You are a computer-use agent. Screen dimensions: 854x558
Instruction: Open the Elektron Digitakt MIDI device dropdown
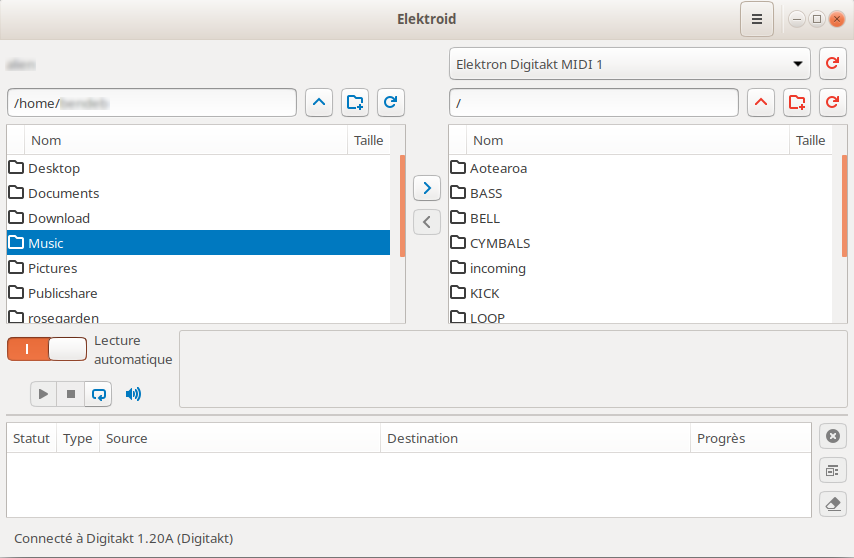click(629, 65)
